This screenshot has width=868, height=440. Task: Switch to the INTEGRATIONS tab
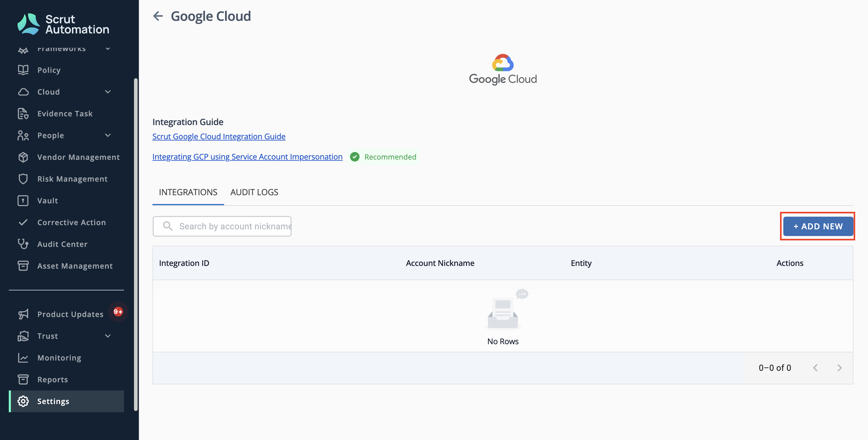click(x=188, y=192)
